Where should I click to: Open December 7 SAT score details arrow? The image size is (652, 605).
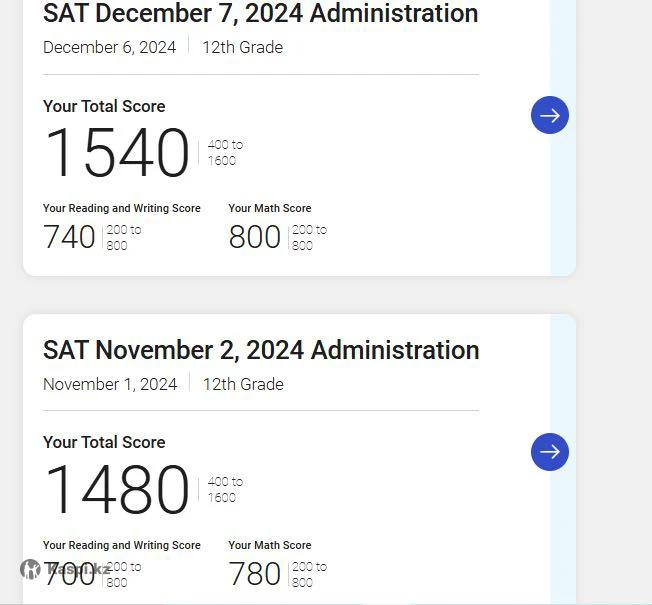[550, 115]
